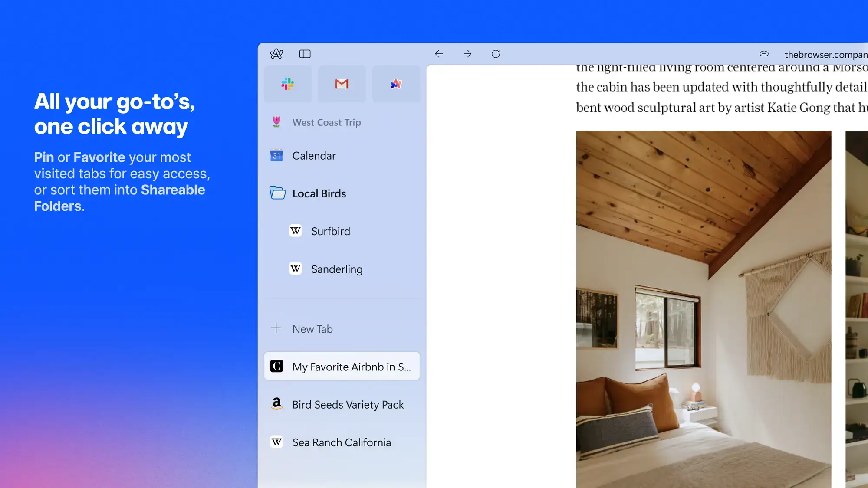Screen dimensions: 868x488
Task: Copy the page link using the link icon
Action: point(764,54)
